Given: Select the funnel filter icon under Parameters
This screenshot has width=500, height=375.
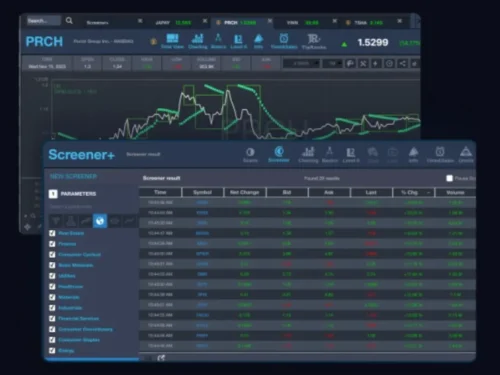Looking at the screenshot, I should (56, 221).
